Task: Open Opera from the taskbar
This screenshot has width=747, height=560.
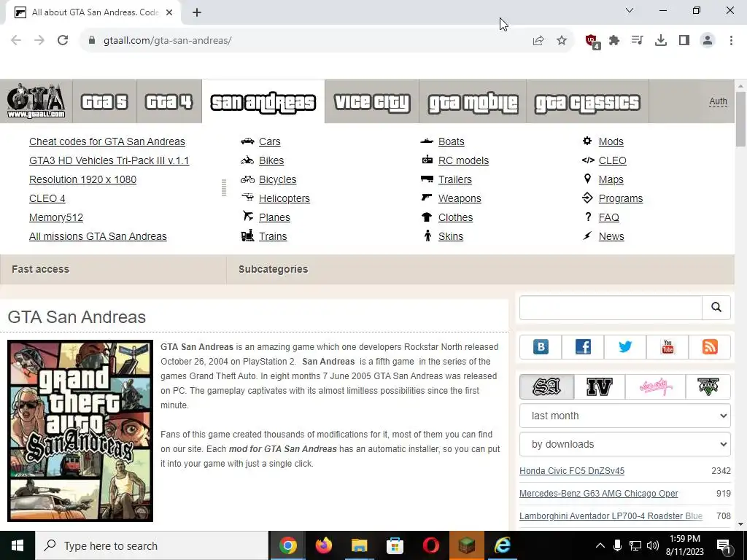Action: pyautogui.click(x=430, y=545)
